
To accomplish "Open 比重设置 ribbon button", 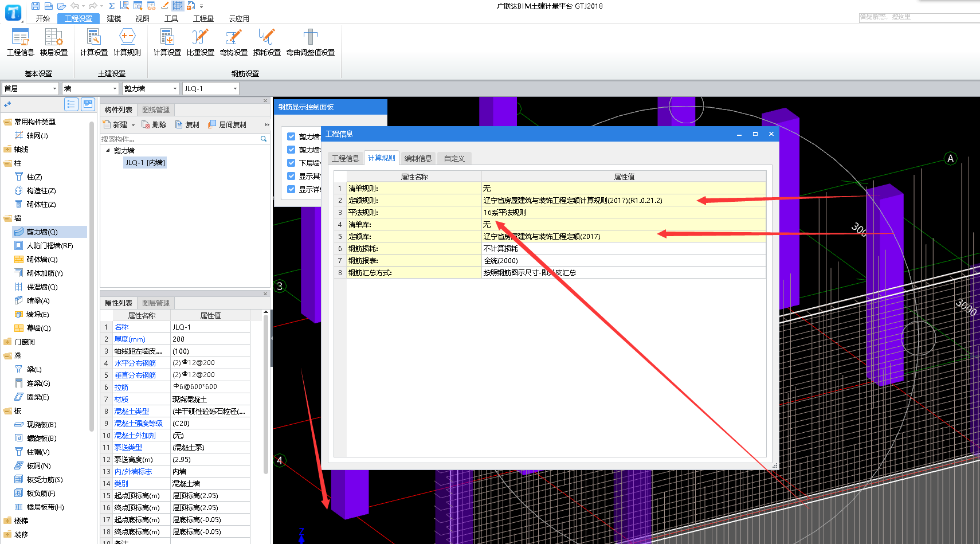I will pyautogui.click(x=201, y=42).
